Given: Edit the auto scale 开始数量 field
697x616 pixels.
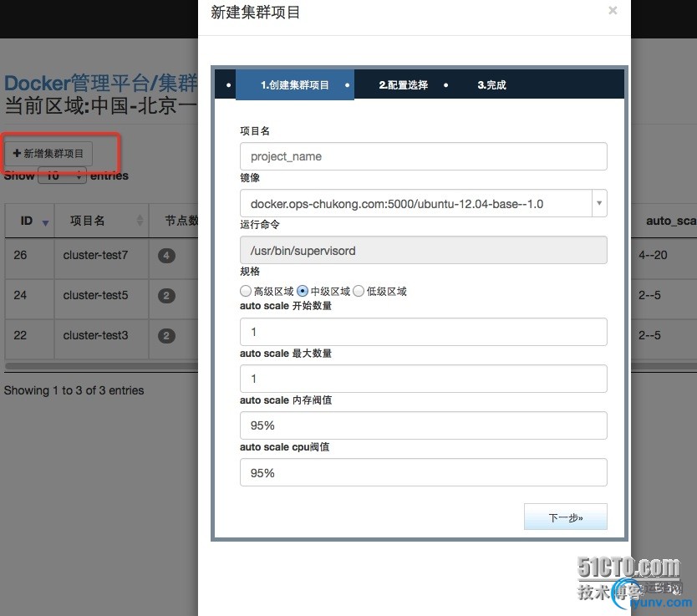Looking at the screenshot, I should [423, 332].
